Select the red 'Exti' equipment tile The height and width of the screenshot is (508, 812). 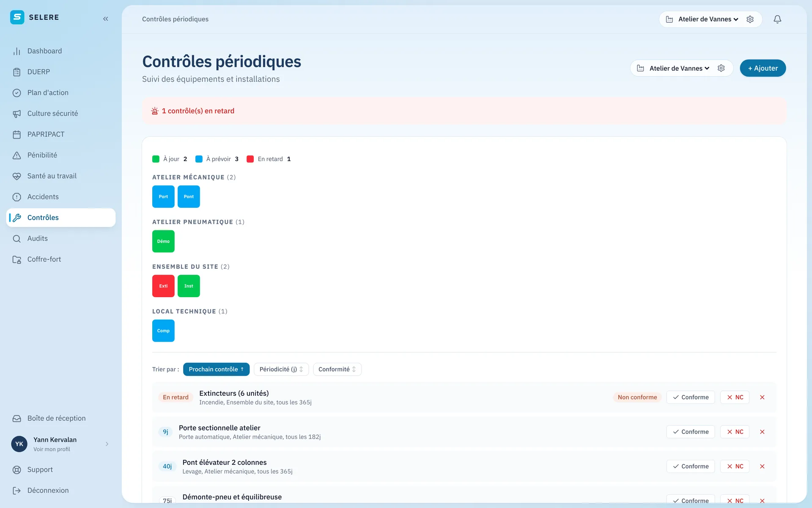[x=163, y=286]
